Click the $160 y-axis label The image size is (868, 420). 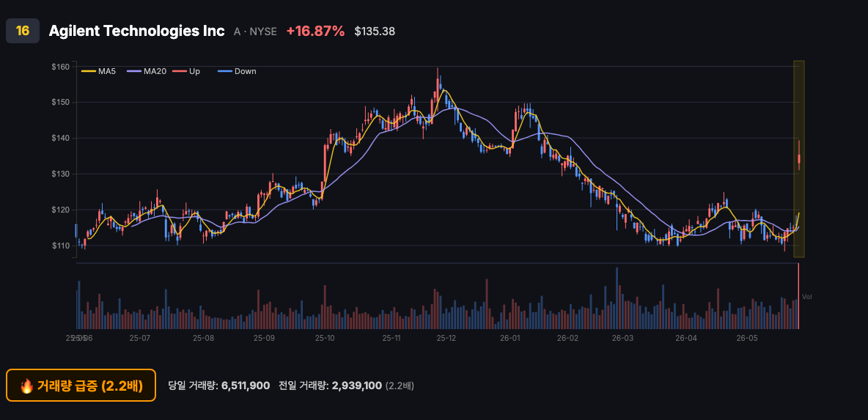point(60,67)
